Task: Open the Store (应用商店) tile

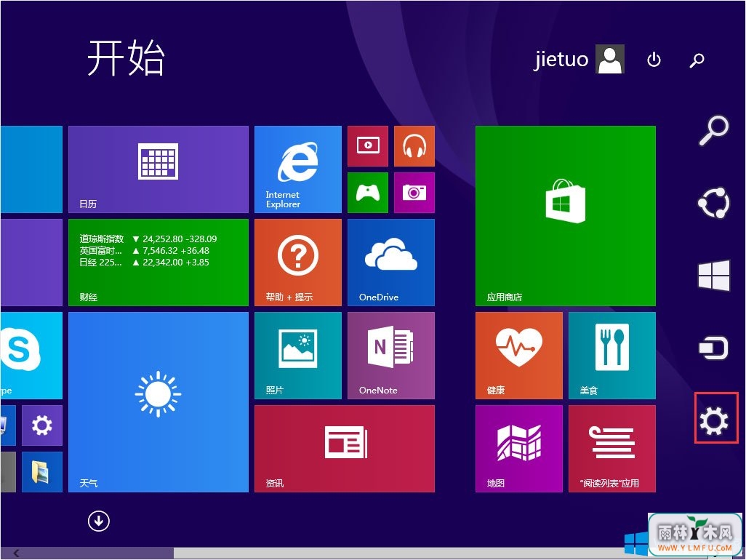Action: coord(565,215)
